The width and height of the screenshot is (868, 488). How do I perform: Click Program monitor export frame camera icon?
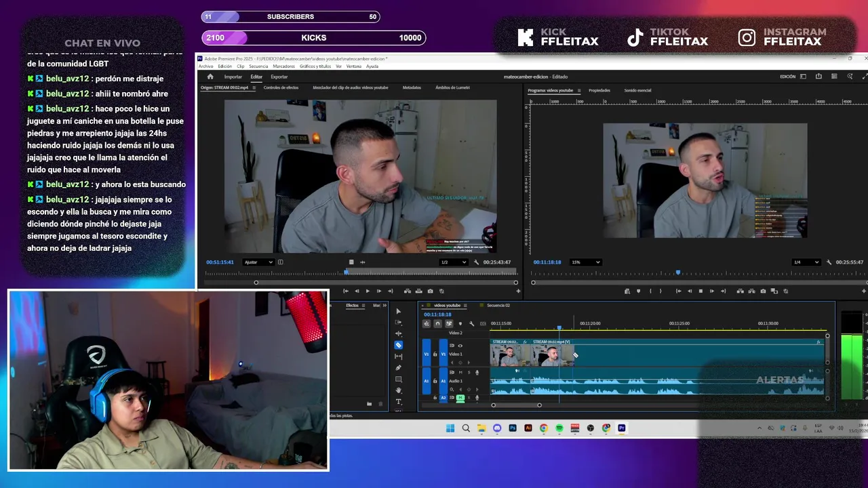(x=763, y=291)
